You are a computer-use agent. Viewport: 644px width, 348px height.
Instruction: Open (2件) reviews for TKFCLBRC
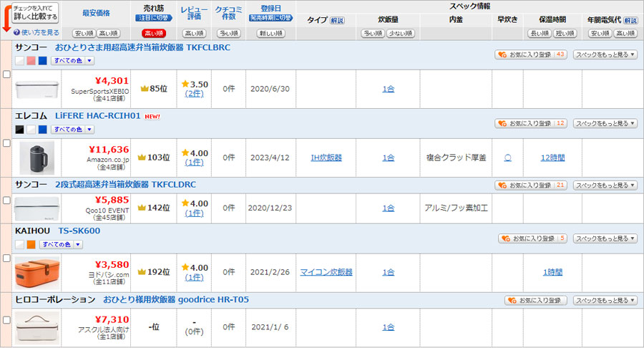194,94
